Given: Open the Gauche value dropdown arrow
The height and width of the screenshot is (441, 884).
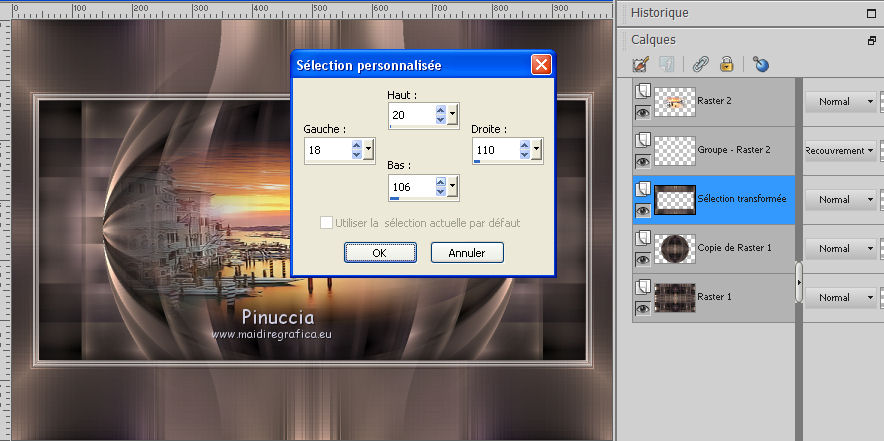Looking at the screenshot, I should (368, 150).
